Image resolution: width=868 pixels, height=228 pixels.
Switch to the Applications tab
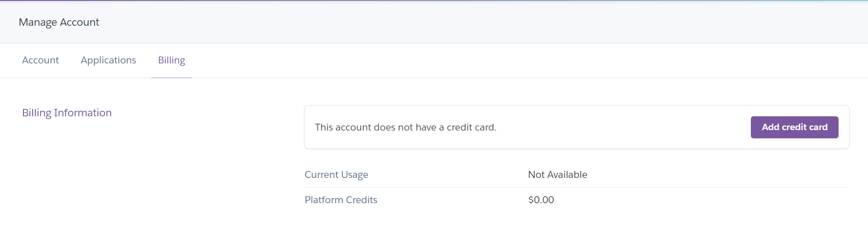click(108, 60)
